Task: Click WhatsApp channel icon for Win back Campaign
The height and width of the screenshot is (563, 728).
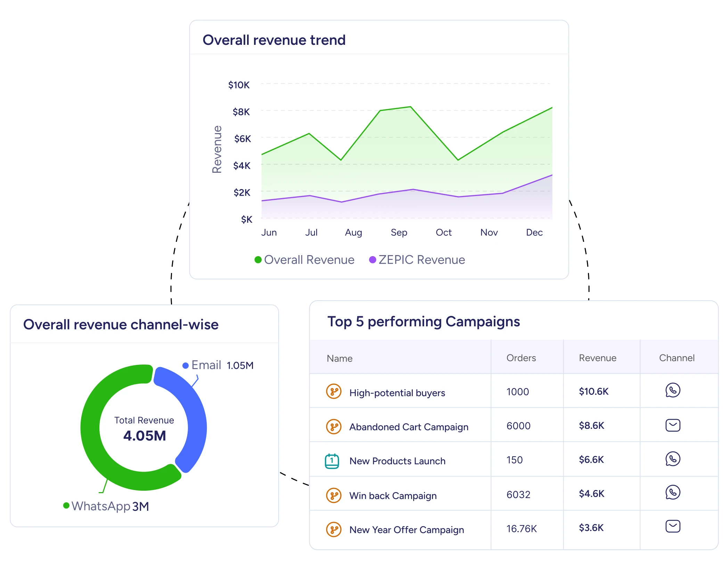Action: 673,492
